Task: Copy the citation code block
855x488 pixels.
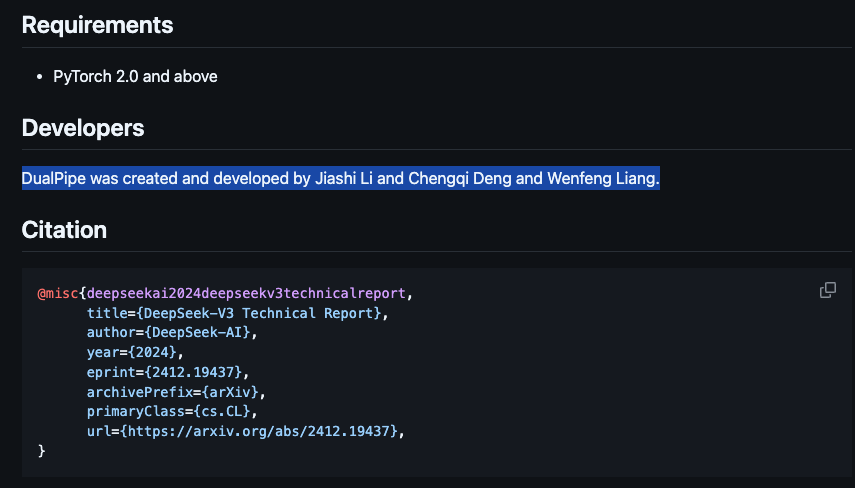Action: click(827, 290)
